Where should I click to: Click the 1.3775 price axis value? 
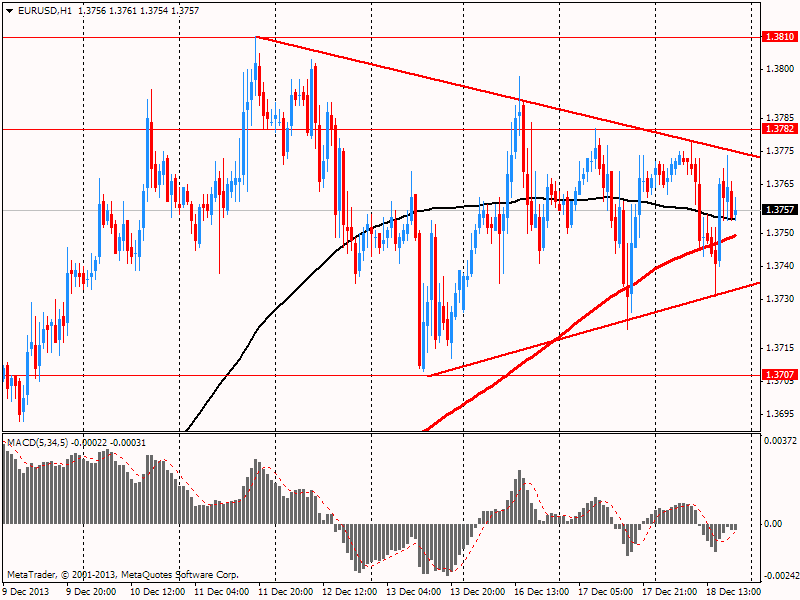click(780, 151)
